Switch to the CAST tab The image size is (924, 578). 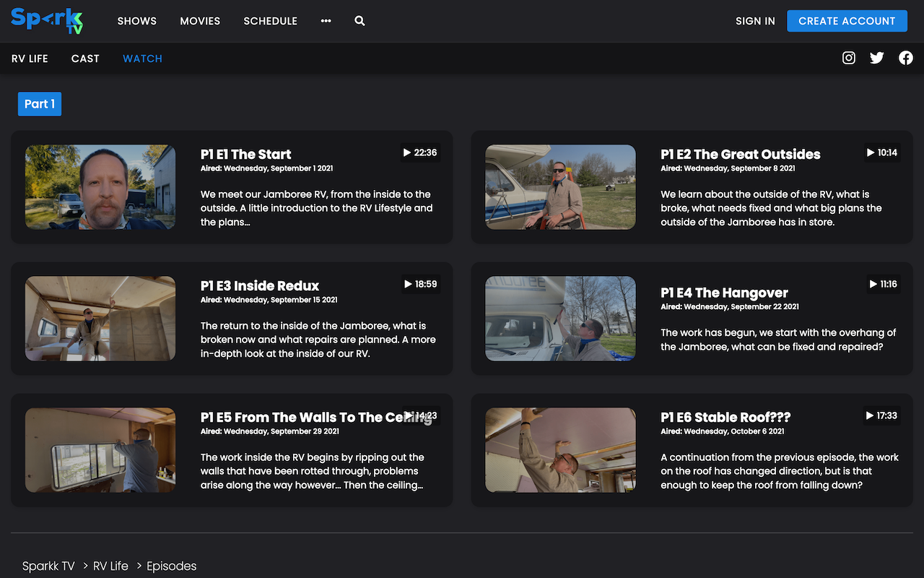[85, 58]
